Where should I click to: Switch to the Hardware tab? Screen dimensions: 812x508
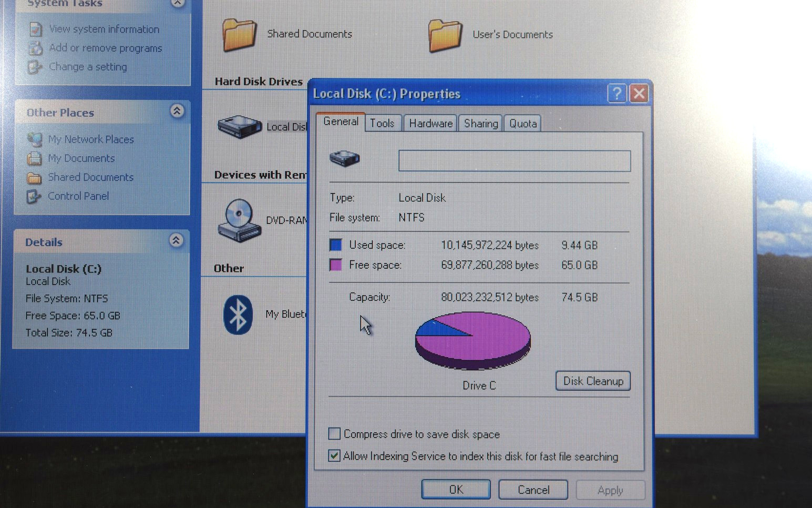(430, 124)
